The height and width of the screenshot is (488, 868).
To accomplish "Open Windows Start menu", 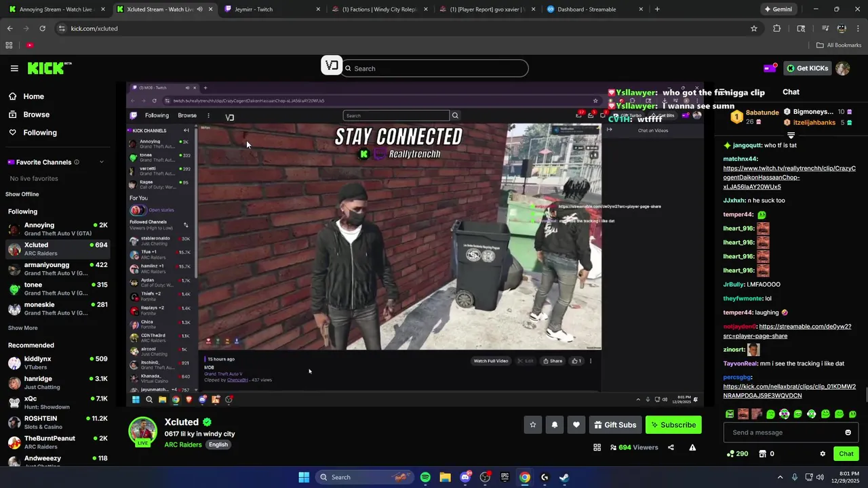I will point(304,477).
